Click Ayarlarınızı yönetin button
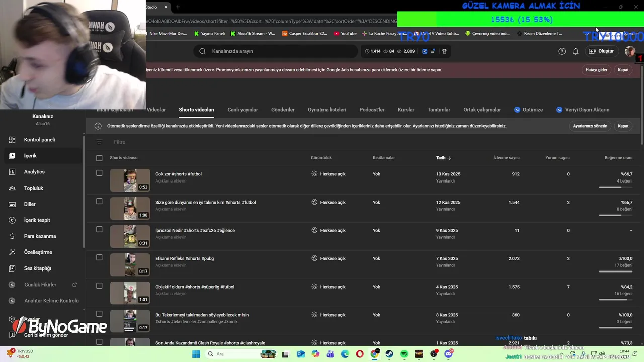Image resolution: width=644 pixels, height=362 pixels. (590, 126)
